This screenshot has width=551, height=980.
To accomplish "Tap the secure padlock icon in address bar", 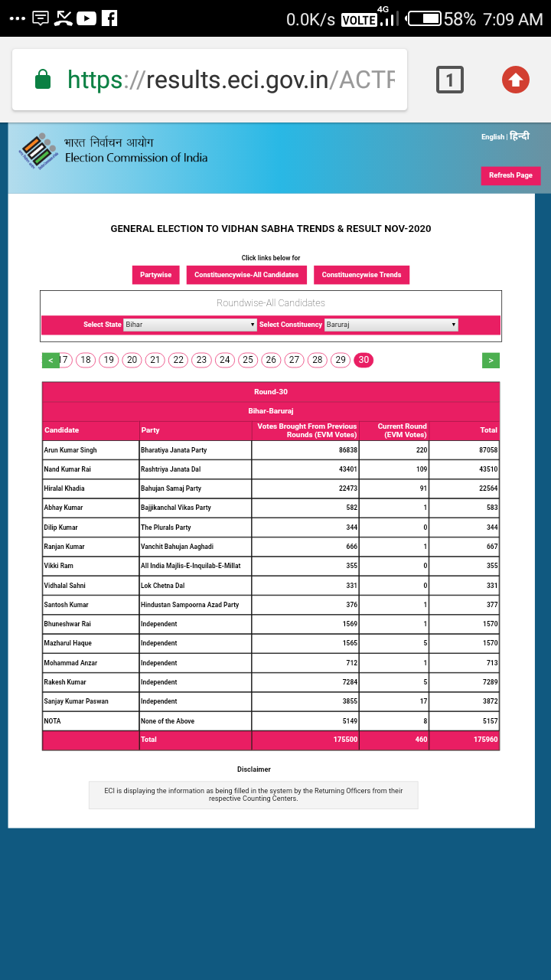I will [44, 80].
